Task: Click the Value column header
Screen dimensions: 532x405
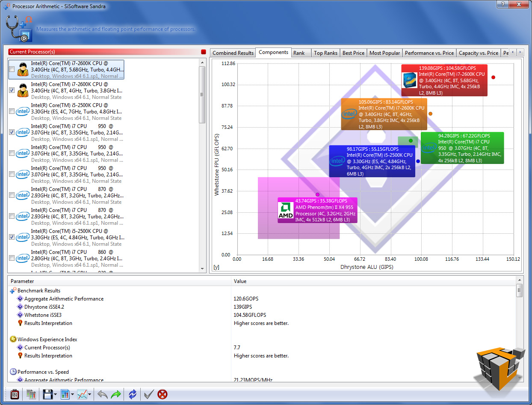Action: pyautogui.click(x=373, y=281)
